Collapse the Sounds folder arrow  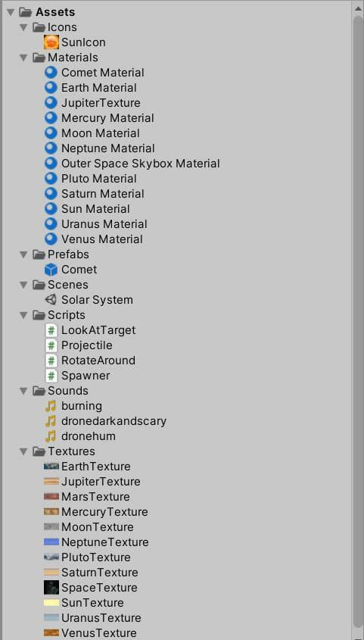[23, 391]
